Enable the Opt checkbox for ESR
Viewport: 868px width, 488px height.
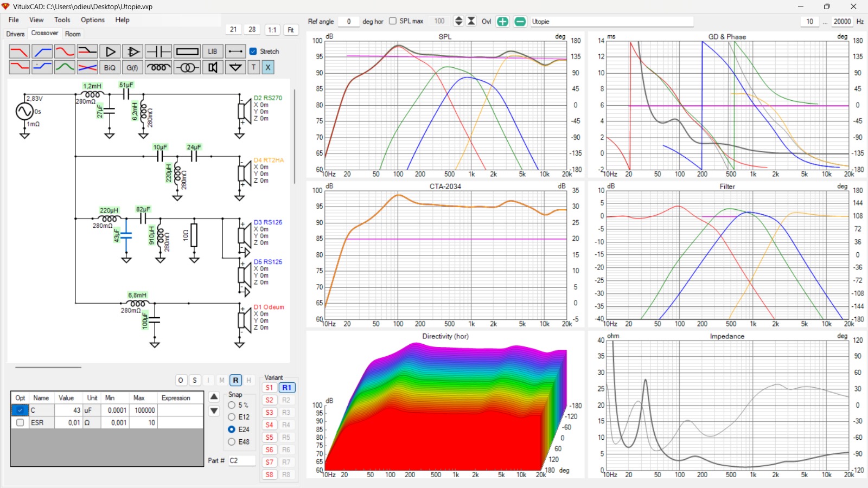pos(20,422)
